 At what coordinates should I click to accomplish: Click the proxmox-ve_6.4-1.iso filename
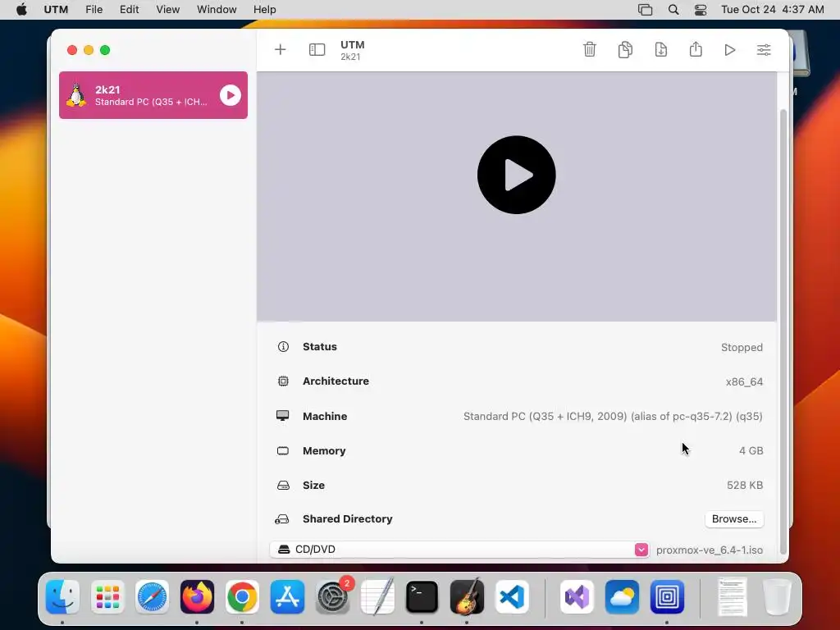tap(710, 550)
